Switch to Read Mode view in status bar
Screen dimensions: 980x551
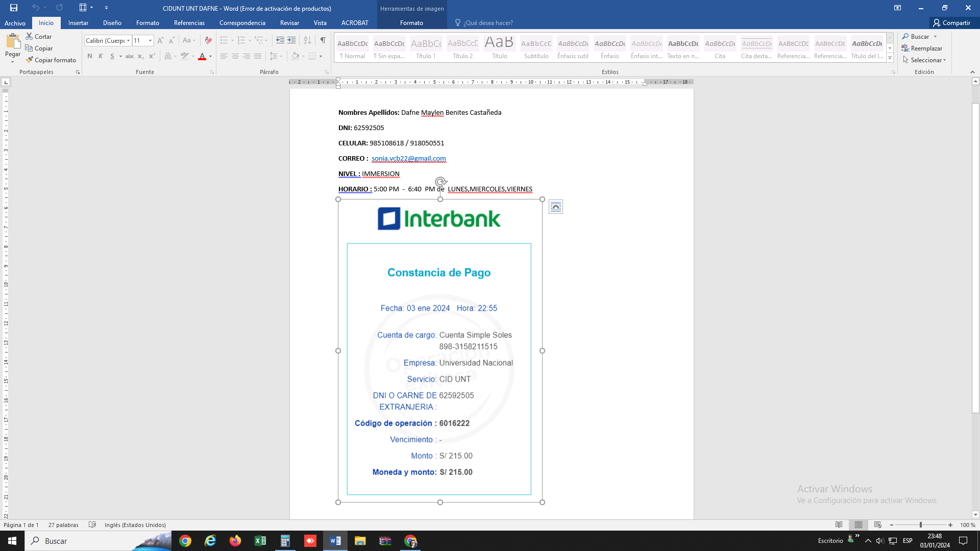point(839,525)
